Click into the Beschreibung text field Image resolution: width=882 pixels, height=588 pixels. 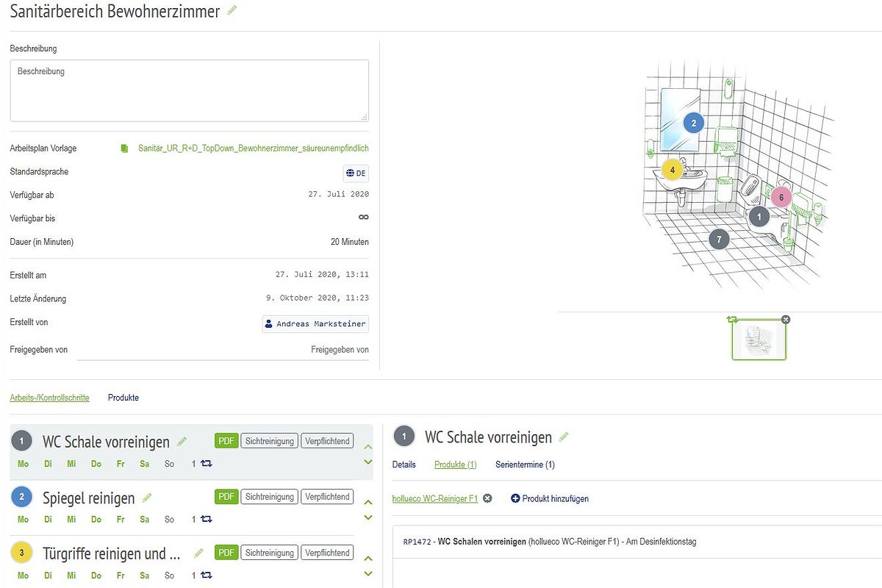(x=189, y=90)
